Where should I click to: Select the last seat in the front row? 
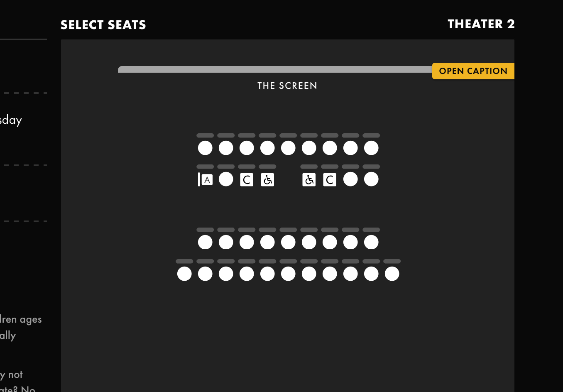point(371,148)
